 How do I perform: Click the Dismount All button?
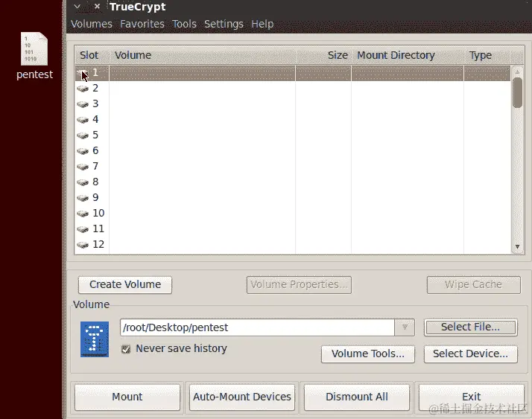(357, 397)
